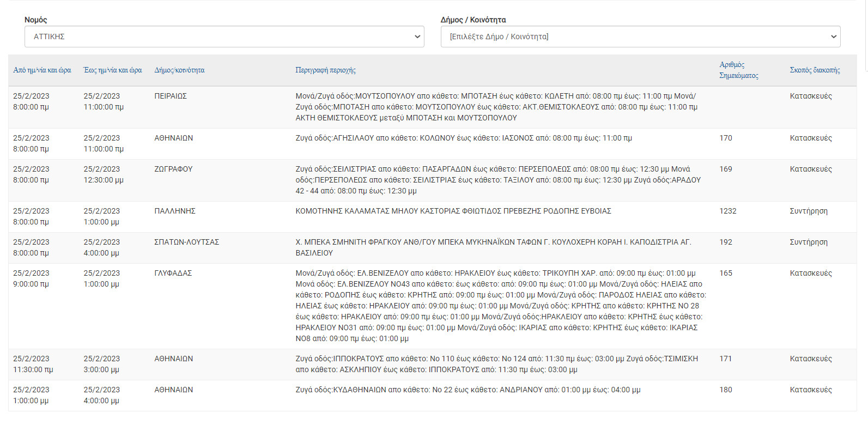The image size is (868, 431).
Task: Click ΑΘΗΝΑΙΩΝ in the ΙΠΠΟΚΡΑΤΟΥΣ row
Action: pos(174,359)
